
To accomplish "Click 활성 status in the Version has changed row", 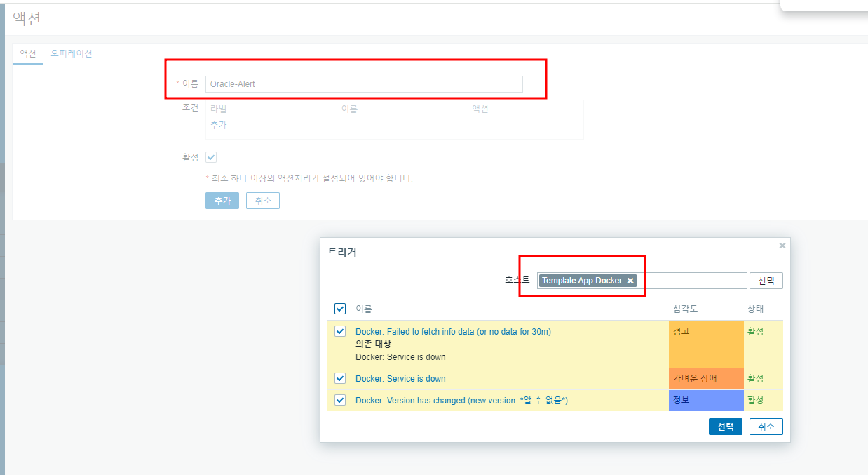I will point(756,401).
